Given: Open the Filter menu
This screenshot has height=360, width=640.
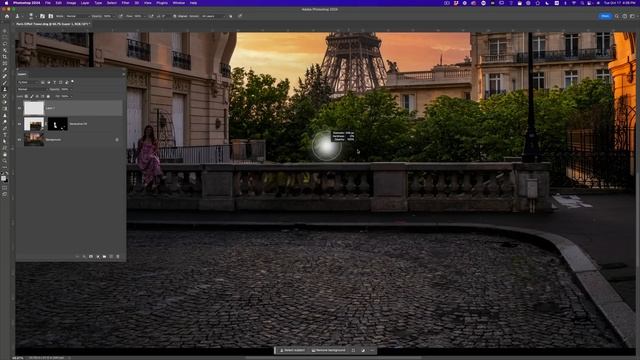Looking at the screenshot, I should 125,3.
